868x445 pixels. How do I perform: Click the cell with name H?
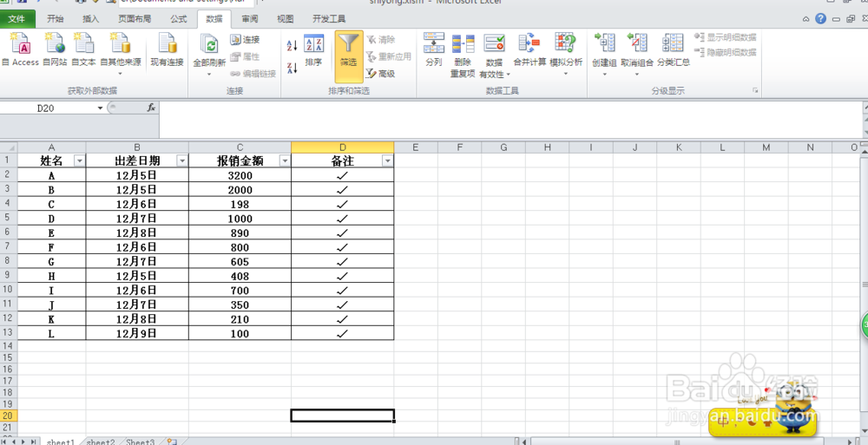51,276
